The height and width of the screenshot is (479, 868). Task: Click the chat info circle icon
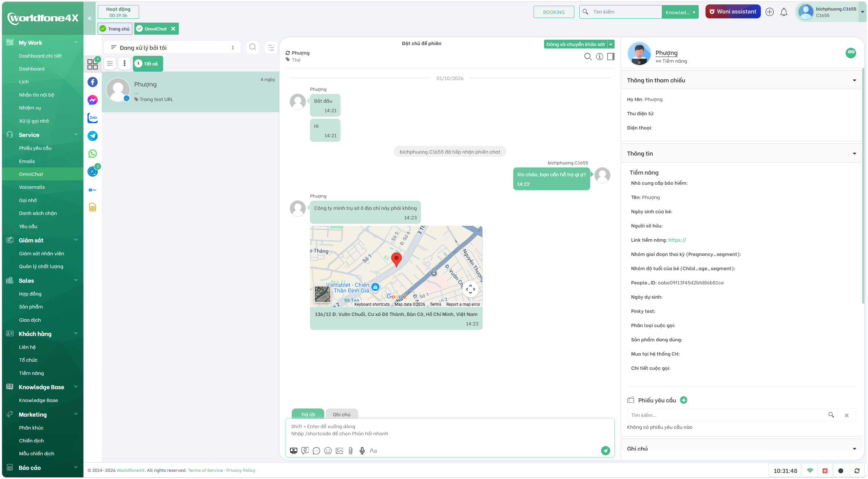pyautogui.click(x=600, y=57)
